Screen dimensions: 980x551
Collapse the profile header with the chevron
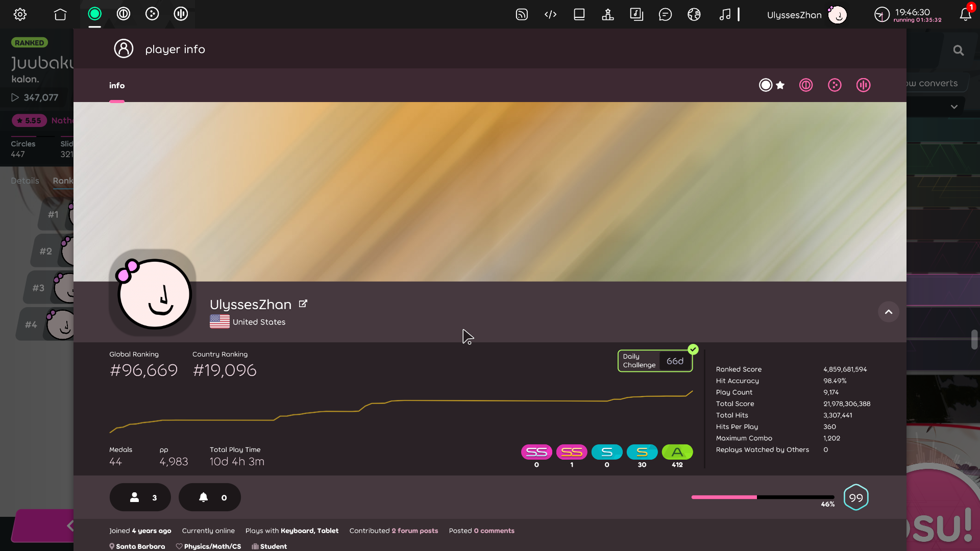click(888, 312)
